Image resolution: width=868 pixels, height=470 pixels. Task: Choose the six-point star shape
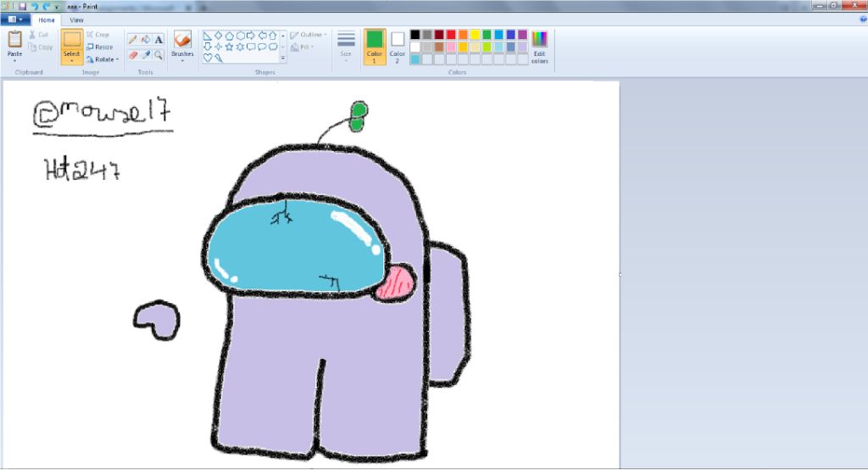[240, 47]
